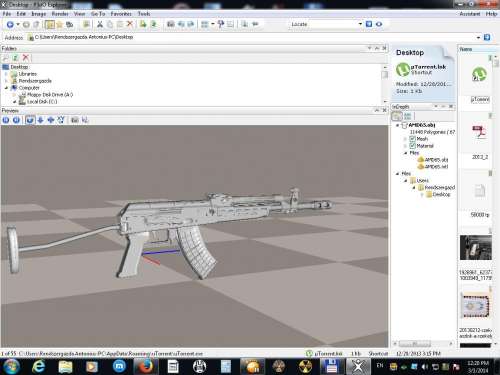The height and width of the screenshot is (375, 500).
Task: Click the blue Go button at address bar end
Action: coord(487,37)
